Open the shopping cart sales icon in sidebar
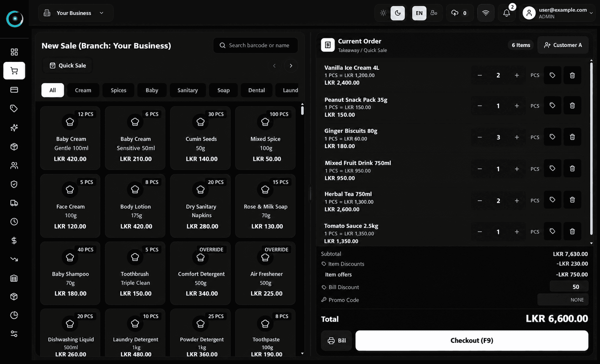Screen dimensions: 600x364 [14, 71]
